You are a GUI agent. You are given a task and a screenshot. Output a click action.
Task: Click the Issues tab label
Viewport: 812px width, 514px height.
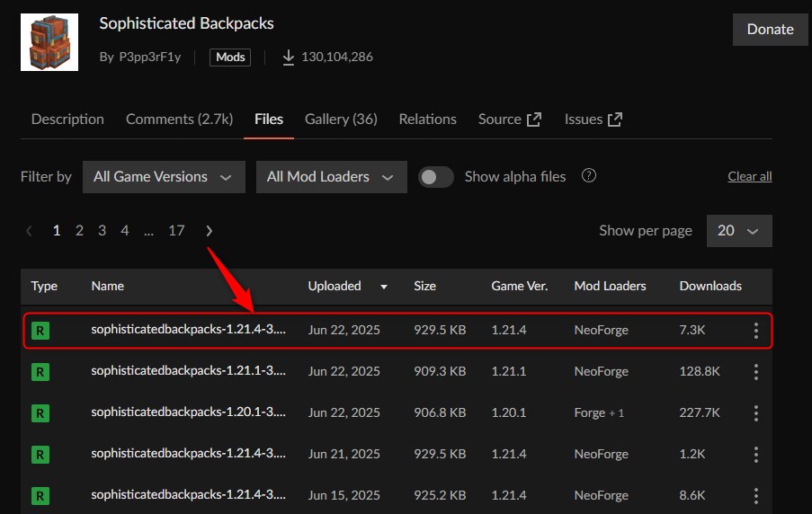click(583, 120)
